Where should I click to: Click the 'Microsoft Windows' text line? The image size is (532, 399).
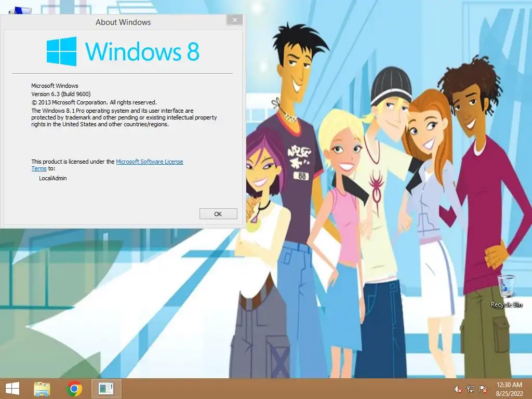click(x=55, y=86)
